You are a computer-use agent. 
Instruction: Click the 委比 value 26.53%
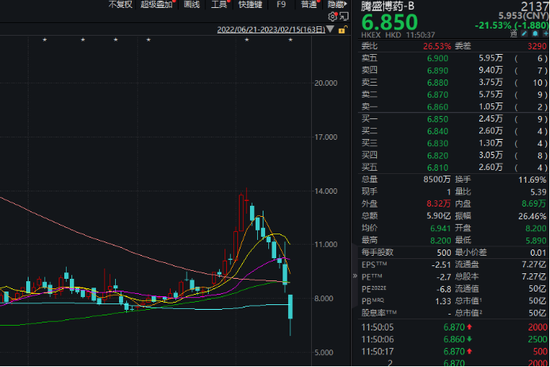pos(437,46)
